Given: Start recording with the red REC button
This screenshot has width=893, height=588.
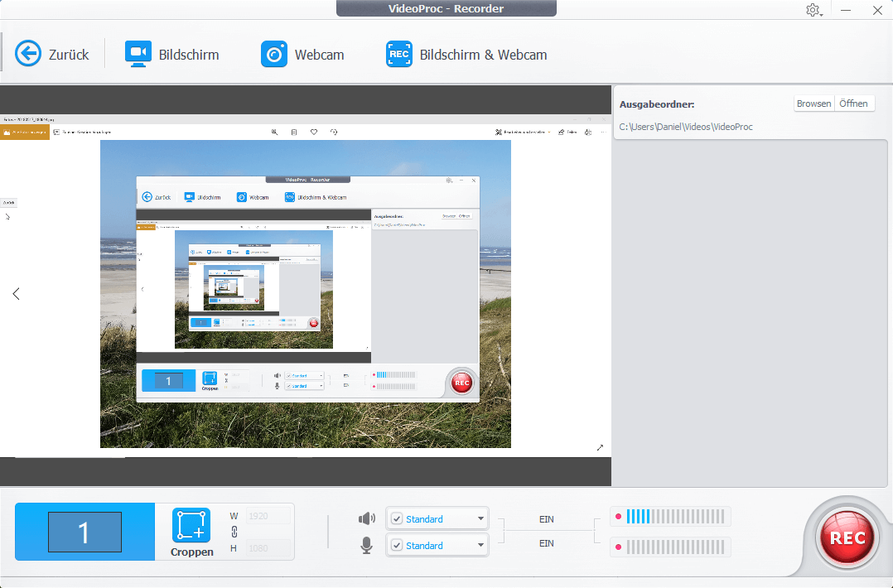Looking at the screenshot, I should click(847, 538).
